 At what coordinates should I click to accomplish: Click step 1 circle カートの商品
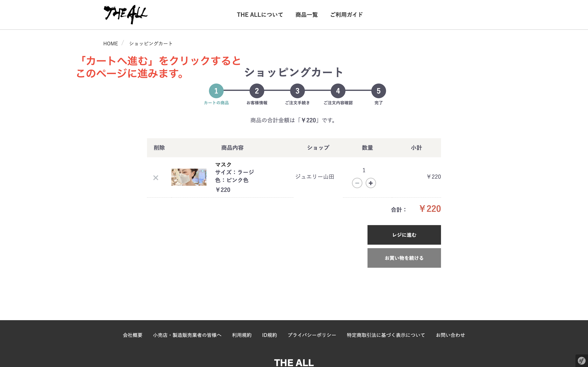(216, 91)
